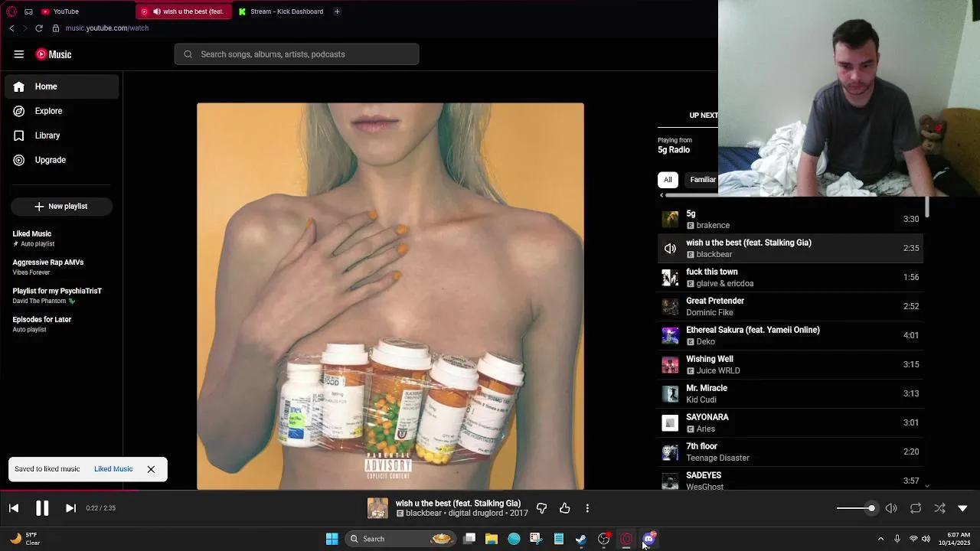The height and width of the screenshot is (551, 980).
Task: Open the taskbar weather widget
Action: pyautogui.click(x=26, y=539)
